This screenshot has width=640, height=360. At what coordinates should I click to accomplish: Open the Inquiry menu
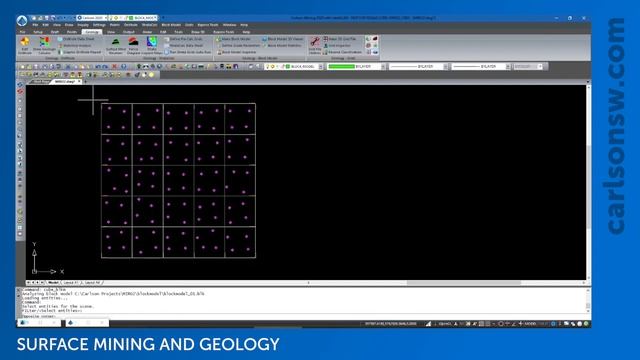coord(83,25)
